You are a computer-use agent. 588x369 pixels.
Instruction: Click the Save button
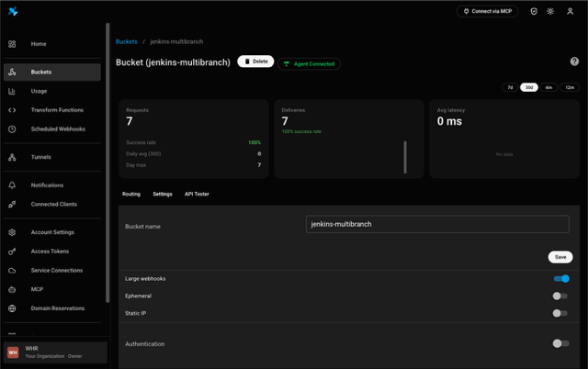tap(560, 257)
